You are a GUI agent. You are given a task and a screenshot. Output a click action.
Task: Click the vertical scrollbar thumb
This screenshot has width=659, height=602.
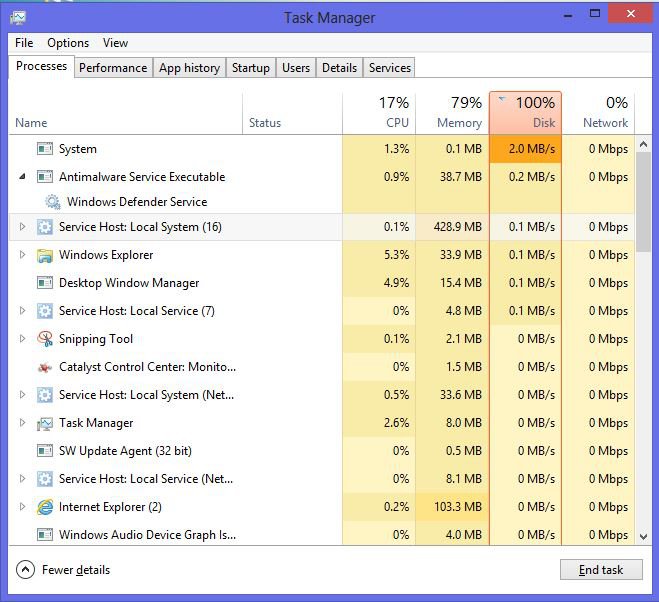point(643,203)
